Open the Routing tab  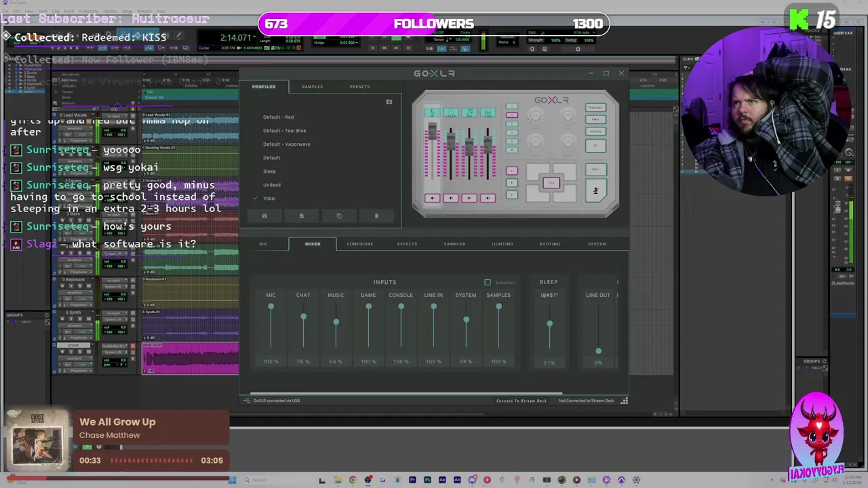550,244
